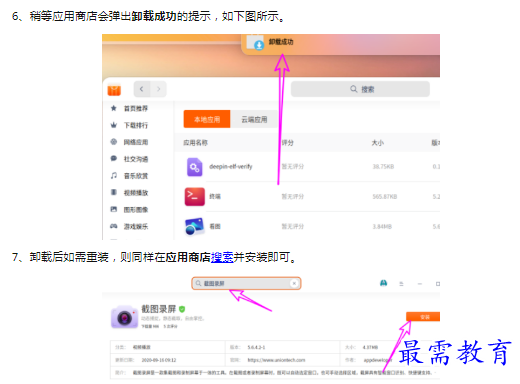The height and width of the screenshot is (384, 520).
Task: Open 图形图像 in the sidebar
Action: point(136,210)
